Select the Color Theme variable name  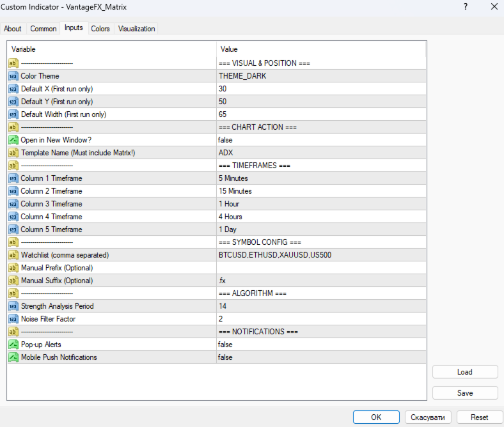[x=40, y=76]
